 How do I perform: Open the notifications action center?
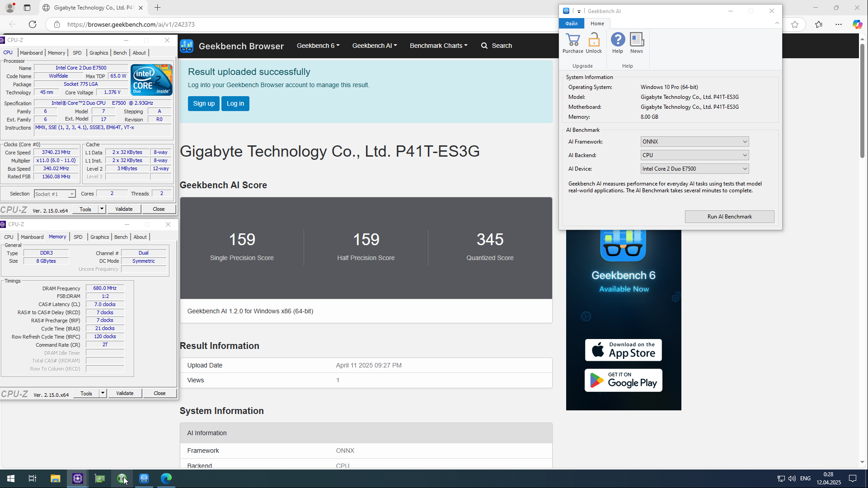pos(853,479)
